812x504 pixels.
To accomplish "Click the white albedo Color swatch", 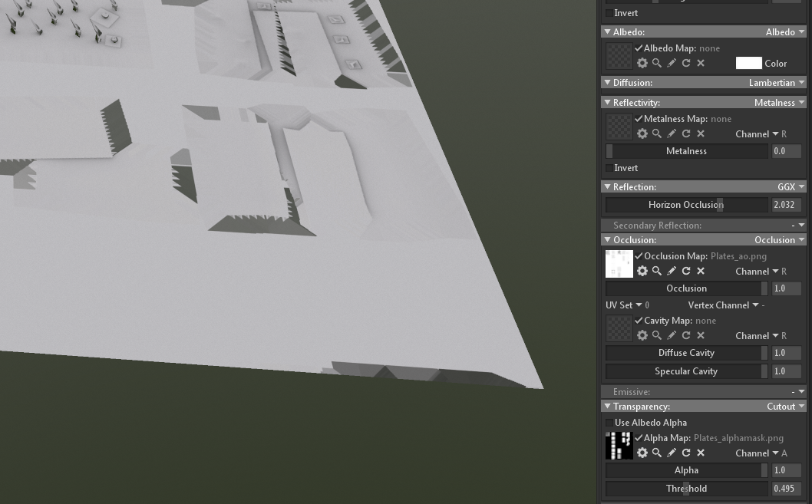I will [749, 63].
